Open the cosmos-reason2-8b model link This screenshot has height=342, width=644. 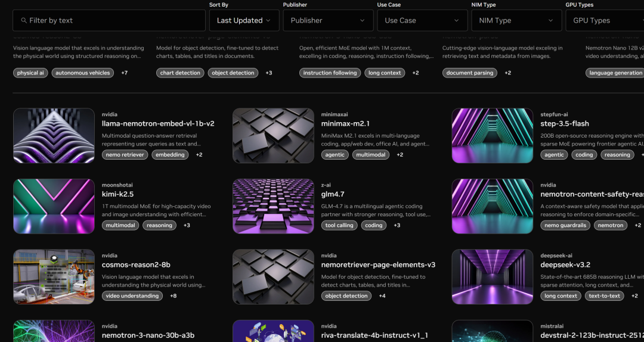(x=136, y=265)
